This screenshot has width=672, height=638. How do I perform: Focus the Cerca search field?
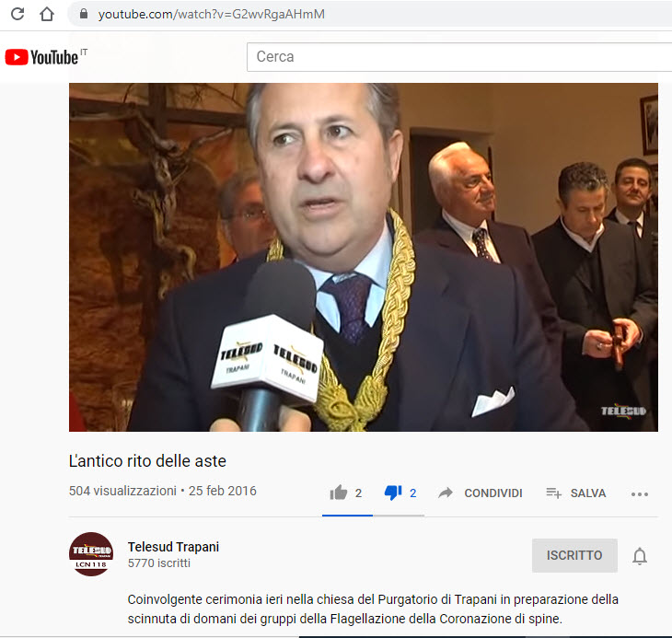click(x=459, y=57)
